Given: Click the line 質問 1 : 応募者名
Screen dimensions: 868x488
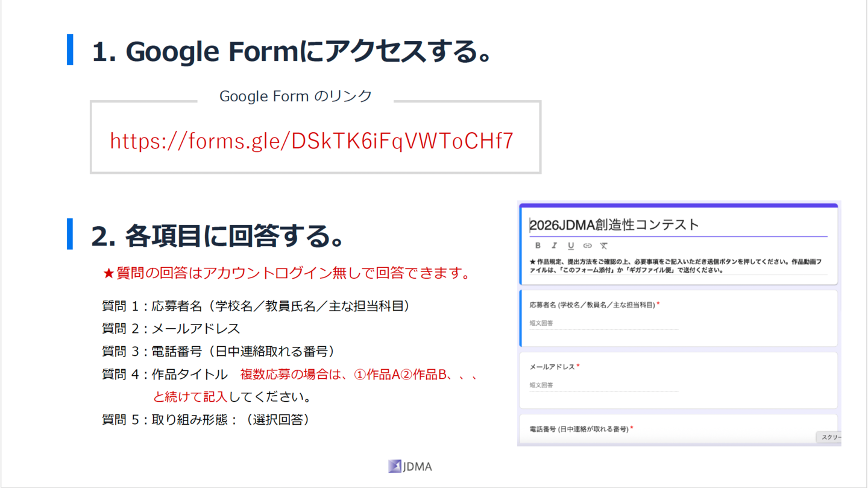Looking at the screenshot, I should 256,306.
